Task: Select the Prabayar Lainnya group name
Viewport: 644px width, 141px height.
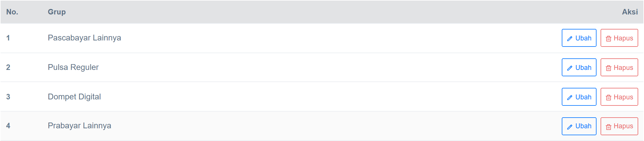Action: coord(79,126)
